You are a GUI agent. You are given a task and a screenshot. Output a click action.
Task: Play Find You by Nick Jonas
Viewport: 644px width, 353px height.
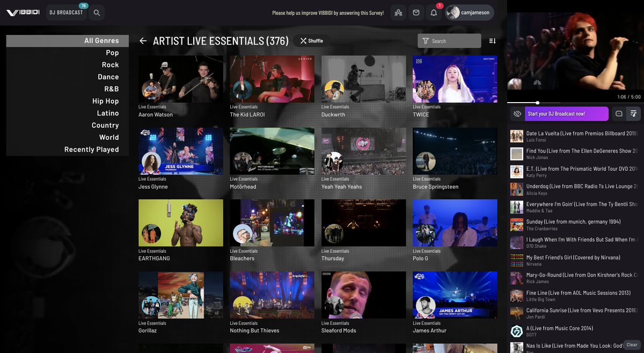575,154
